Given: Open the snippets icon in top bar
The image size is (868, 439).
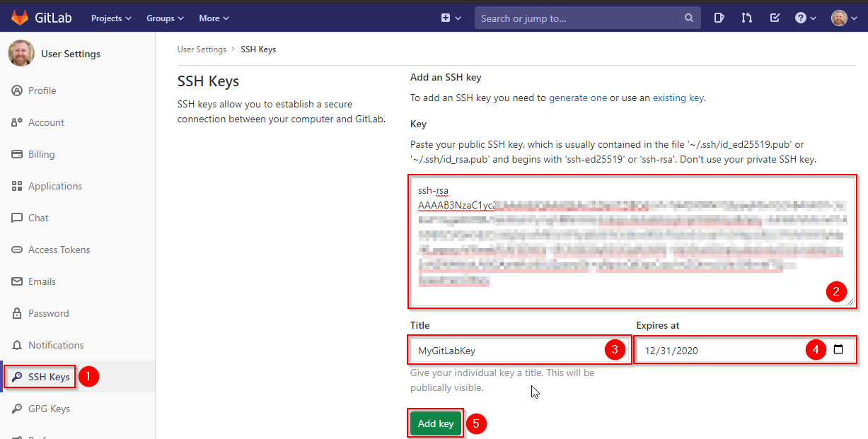Looking at the screenshot, I should [x=719, y=18].
